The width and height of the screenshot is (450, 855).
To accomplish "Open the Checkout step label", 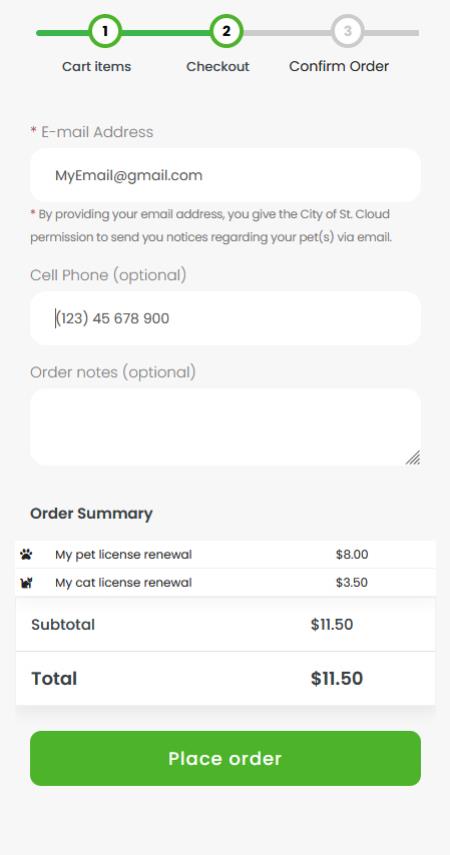I will (x=218, y=67).
